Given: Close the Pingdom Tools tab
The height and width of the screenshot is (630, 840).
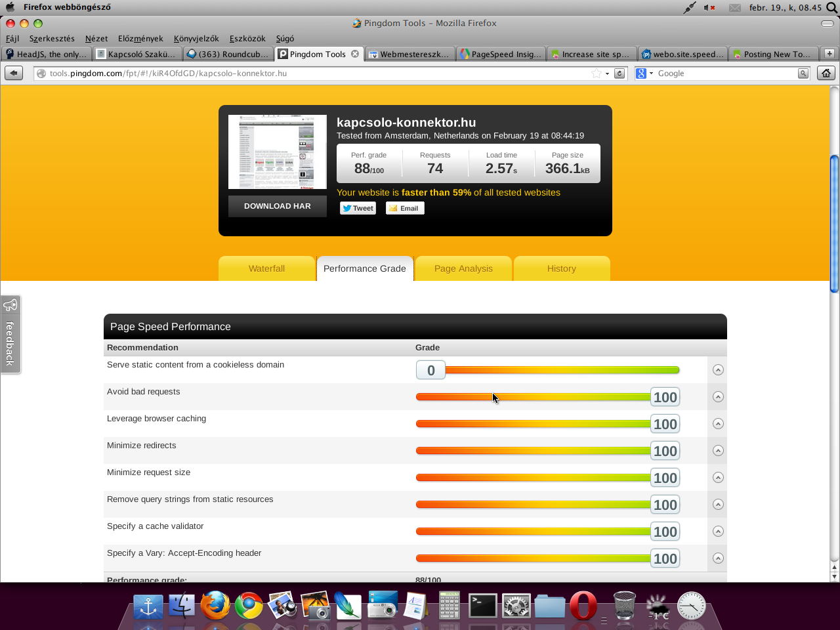Looking at the screenshot, I should pos(355,54).
